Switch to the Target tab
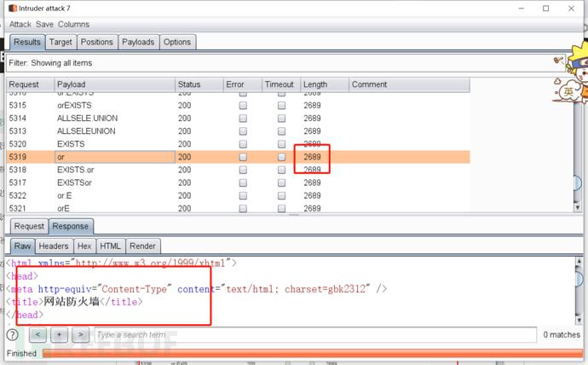The width and height of the screenshot is (588, 365). tap(61, 42)
